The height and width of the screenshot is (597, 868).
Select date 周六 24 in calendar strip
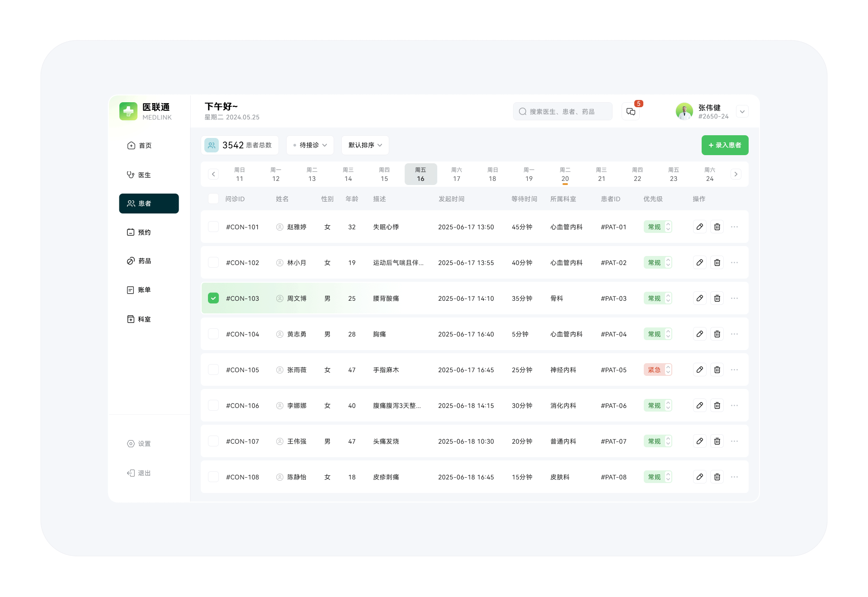point(710,174)
